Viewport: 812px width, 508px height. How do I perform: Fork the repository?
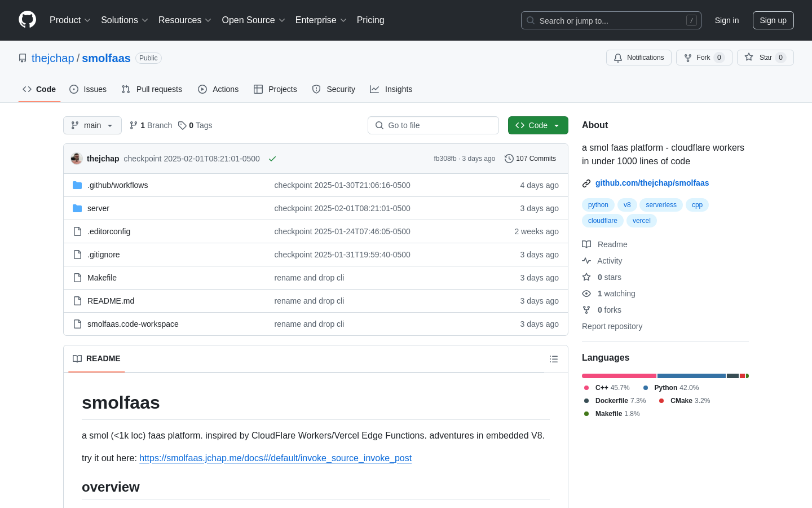(x=704, y=58)
